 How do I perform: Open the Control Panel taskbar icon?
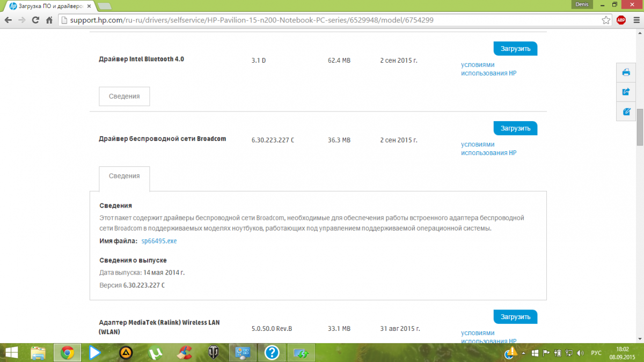coord(243,352)
